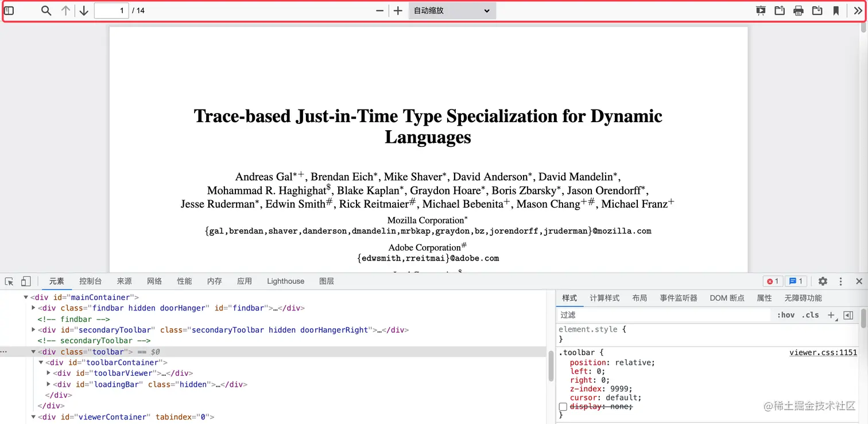Select the 无障碍功能 tab

803,298
